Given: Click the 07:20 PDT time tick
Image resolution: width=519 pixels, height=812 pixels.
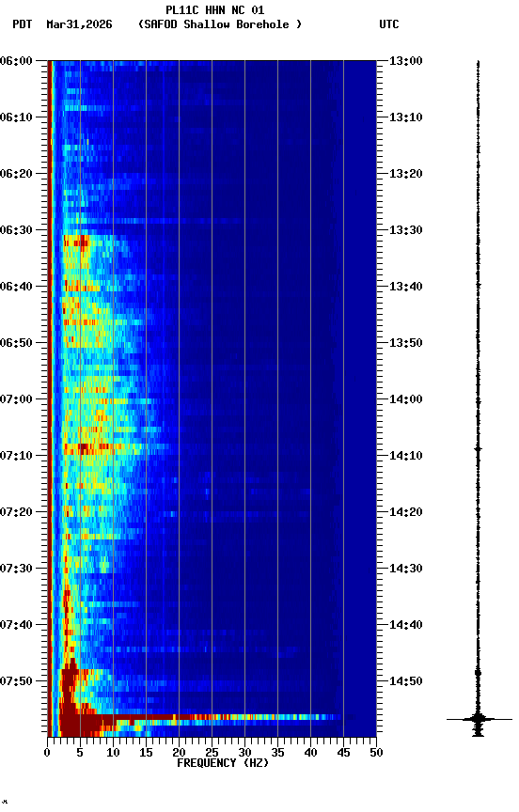Looking at the screenshot, I should pos(16,512).
